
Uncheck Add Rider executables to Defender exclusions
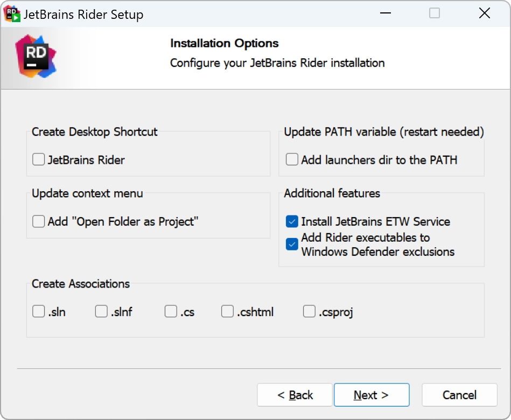(292, 244)
